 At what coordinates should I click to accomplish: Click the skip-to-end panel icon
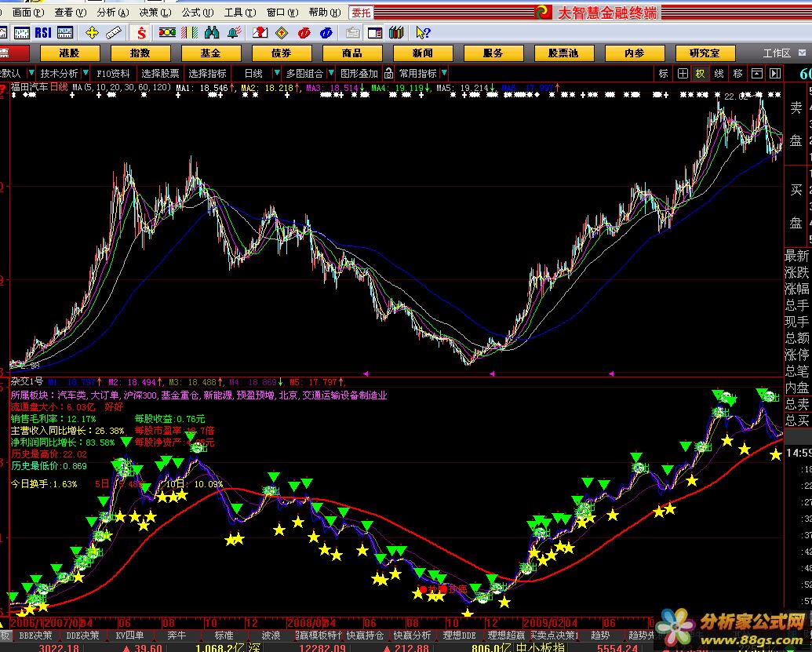pyautogui.click(x=775, y=74)
